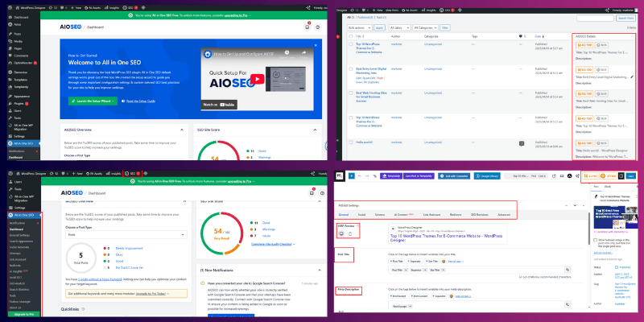Open General Settings in the AIOSEO submenu
The image size is (644, 322).
coord(19,235)
